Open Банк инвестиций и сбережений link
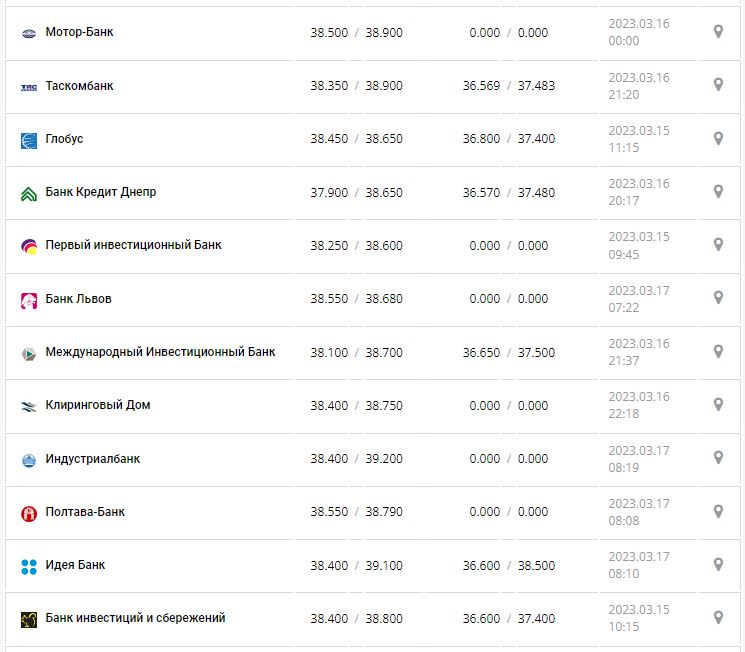This screenshot has width=745, height=652. click(x=135, y=618)
